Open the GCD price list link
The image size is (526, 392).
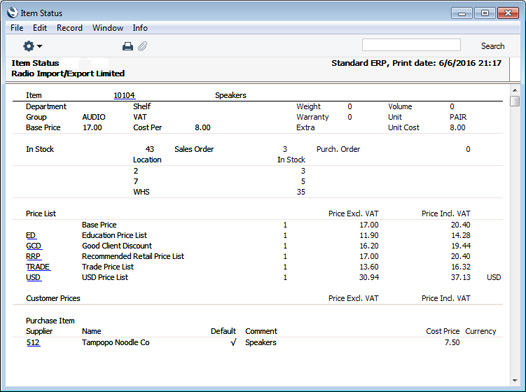click(x=34, y=246)
